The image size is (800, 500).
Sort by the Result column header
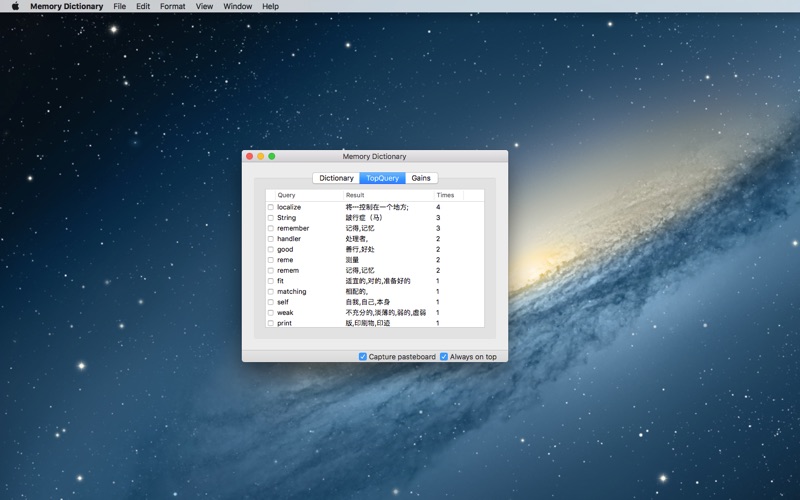[389, 195]
